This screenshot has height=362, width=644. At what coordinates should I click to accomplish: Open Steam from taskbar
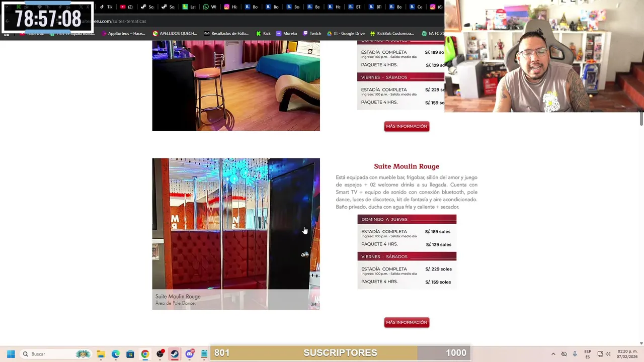click(x=175, y=354)
